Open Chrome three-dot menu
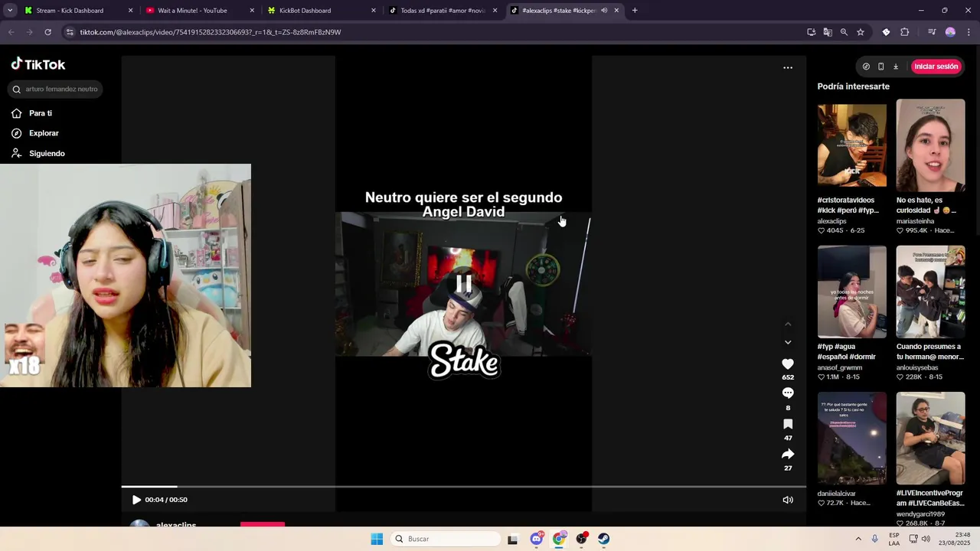The width and height of the screenshot is (980, 551). pos(969,32)
